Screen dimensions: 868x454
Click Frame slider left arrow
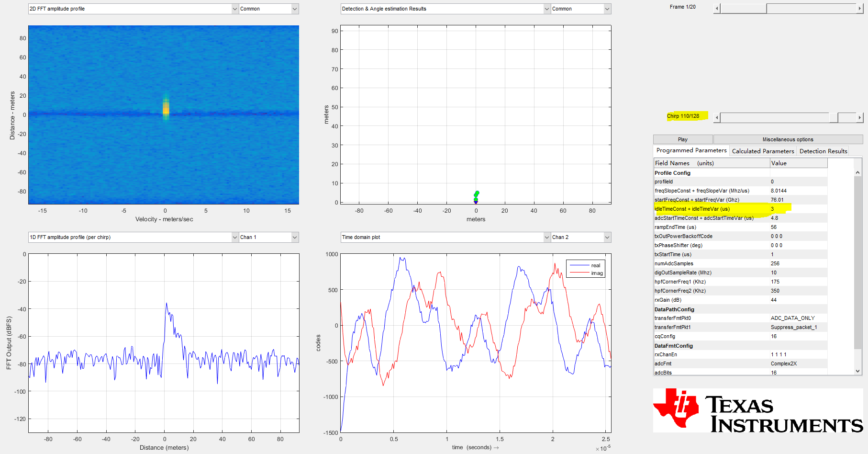717,9
